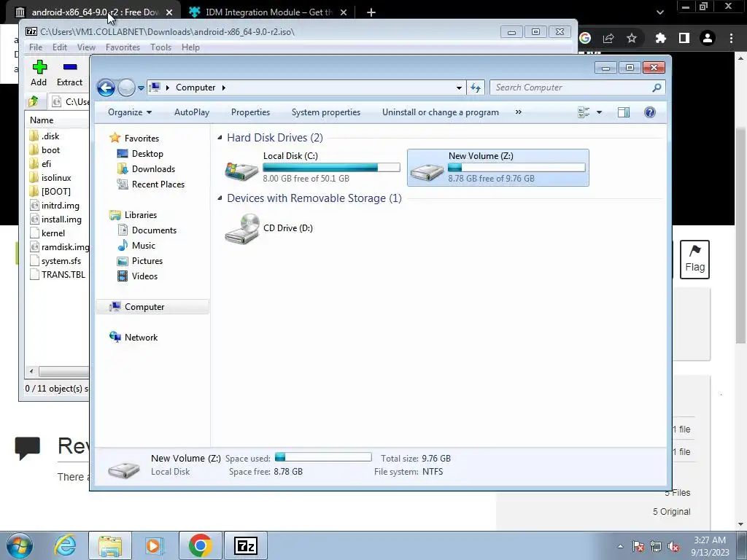
Task: Switch to IDM Integration Module tab
Action: click(268, 12)
